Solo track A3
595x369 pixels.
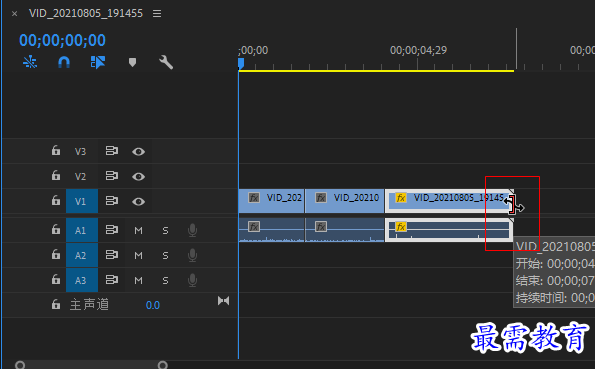click(165, 281)
